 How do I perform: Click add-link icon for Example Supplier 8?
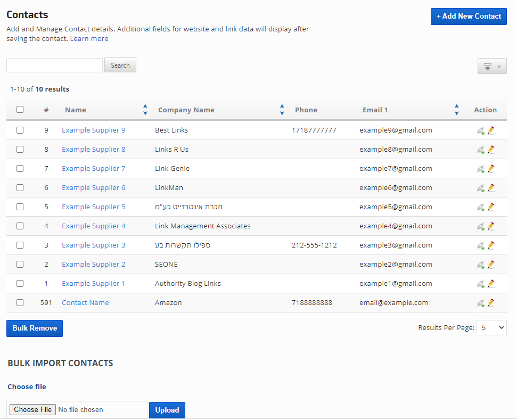(x=480, y=150)
